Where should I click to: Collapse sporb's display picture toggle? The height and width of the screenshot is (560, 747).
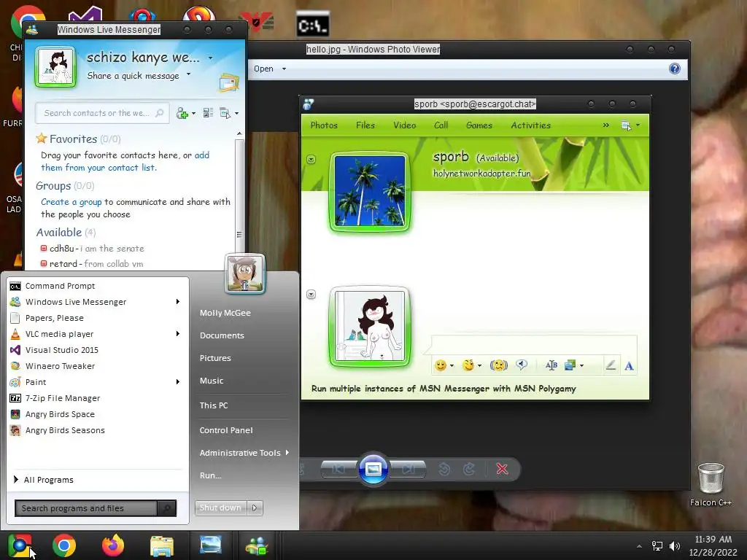point(311,159)
